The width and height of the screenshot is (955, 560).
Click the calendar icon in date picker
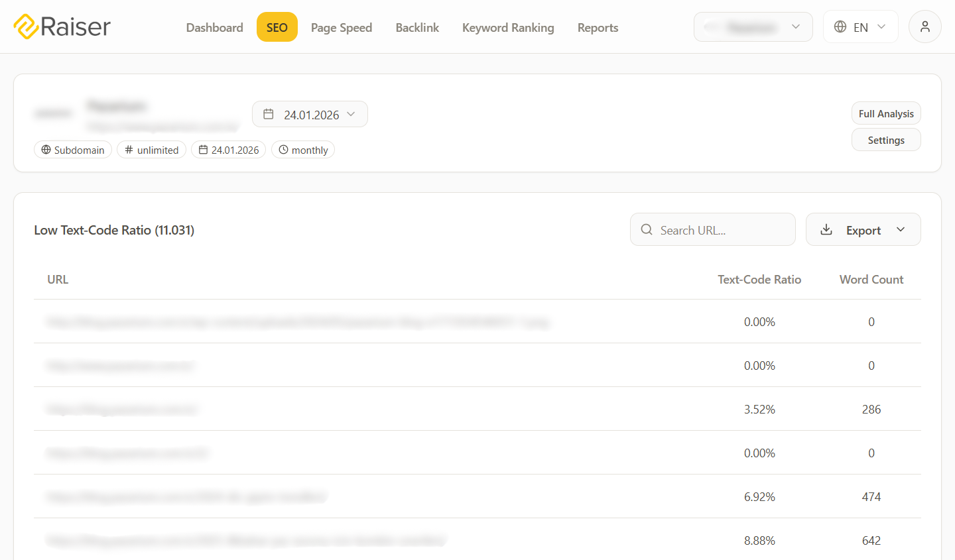(x=269, y=115)
